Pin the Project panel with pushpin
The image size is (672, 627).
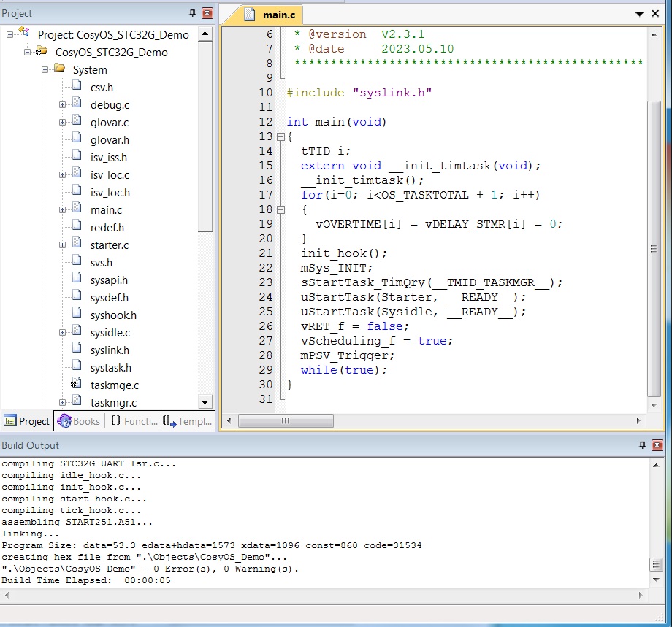tap(192, 13)
